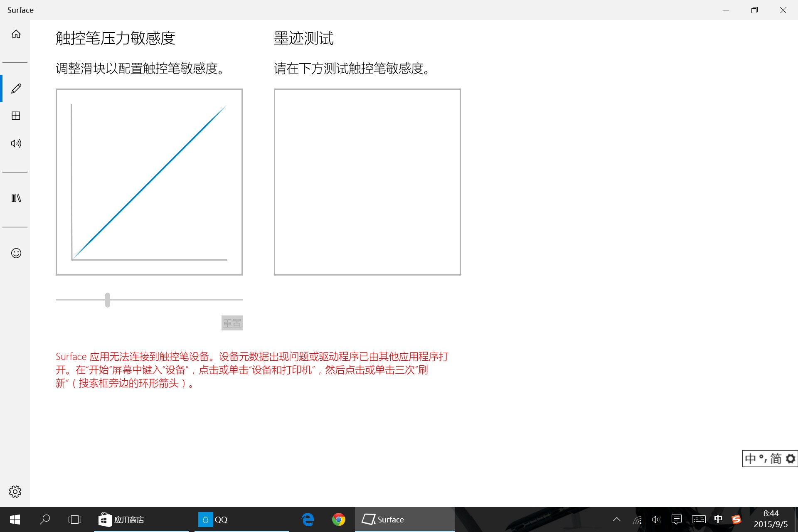This screenshot has width=798, height=532.
Task: Open Task View on the taskbar
Action: [75, 520]
